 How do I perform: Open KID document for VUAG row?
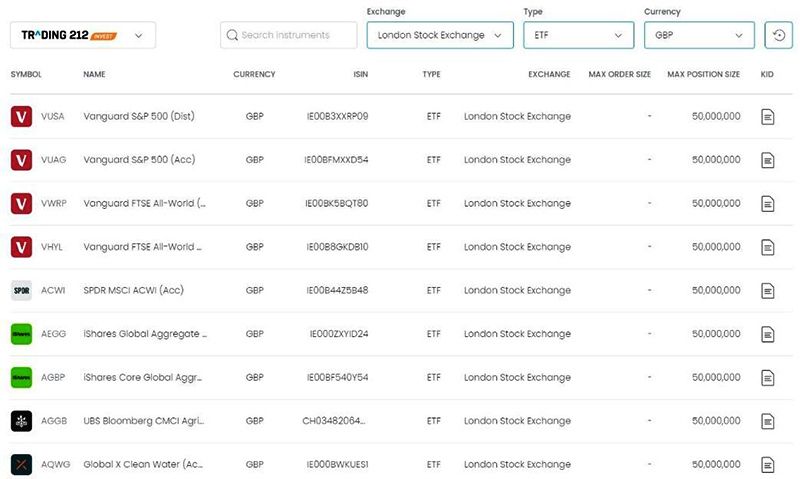pos(767,160)
